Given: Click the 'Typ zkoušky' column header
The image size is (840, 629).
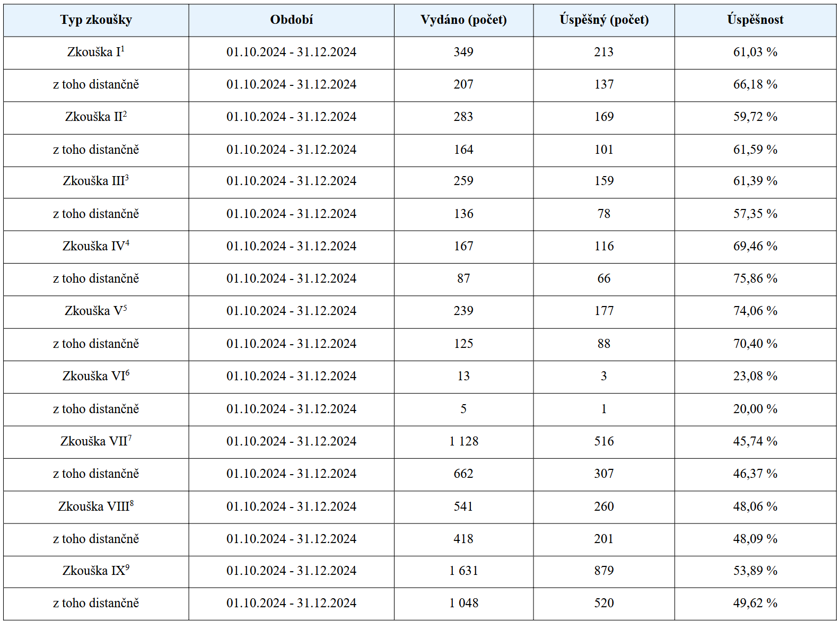Looking at the screenshot, I should coord(96,20).
